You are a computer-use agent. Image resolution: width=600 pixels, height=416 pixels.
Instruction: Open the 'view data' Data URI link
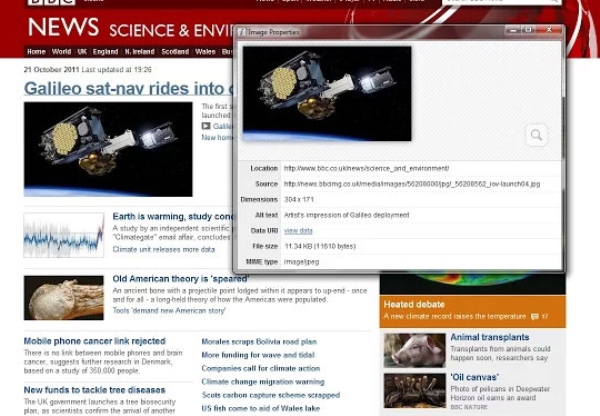point(298,230)
